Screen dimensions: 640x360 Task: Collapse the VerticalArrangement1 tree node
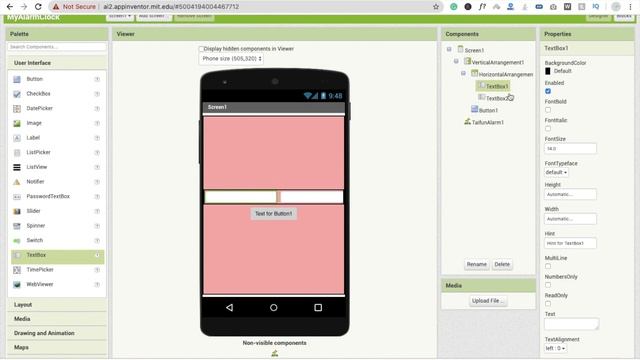click(456, 62)
